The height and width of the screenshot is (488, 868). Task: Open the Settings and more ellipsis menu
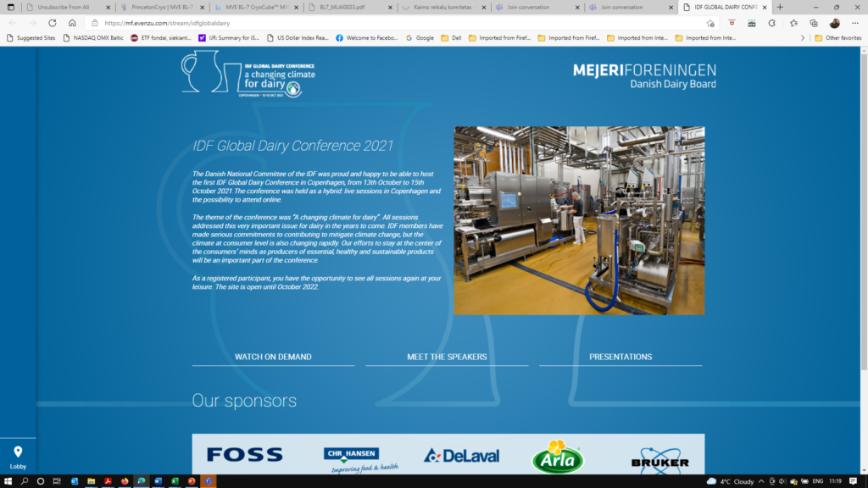click(855, 23)
